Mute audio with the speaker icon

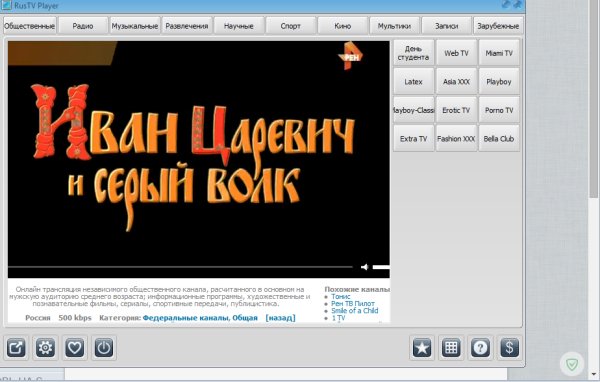point(365,267)
